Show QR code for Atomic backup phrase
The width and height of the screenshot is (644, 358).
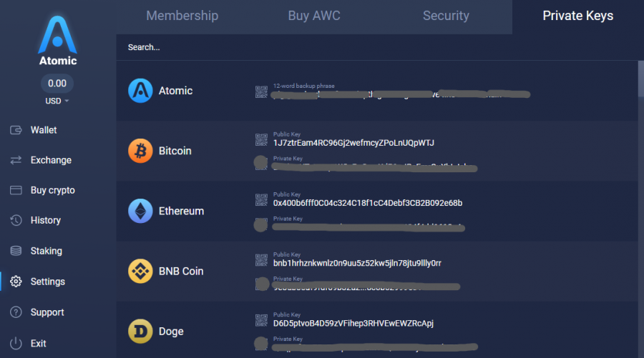[x=261, y=91]
